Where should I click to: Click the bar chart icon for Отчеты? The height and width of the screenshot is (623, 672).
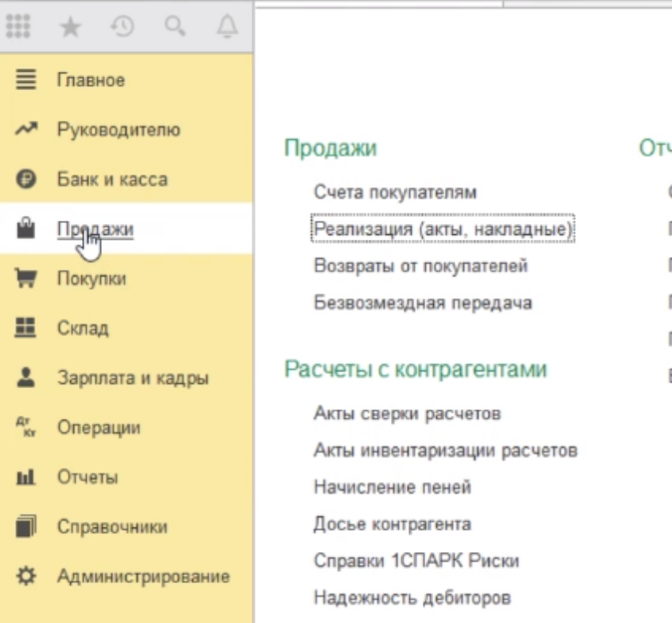tap(26, 477)
